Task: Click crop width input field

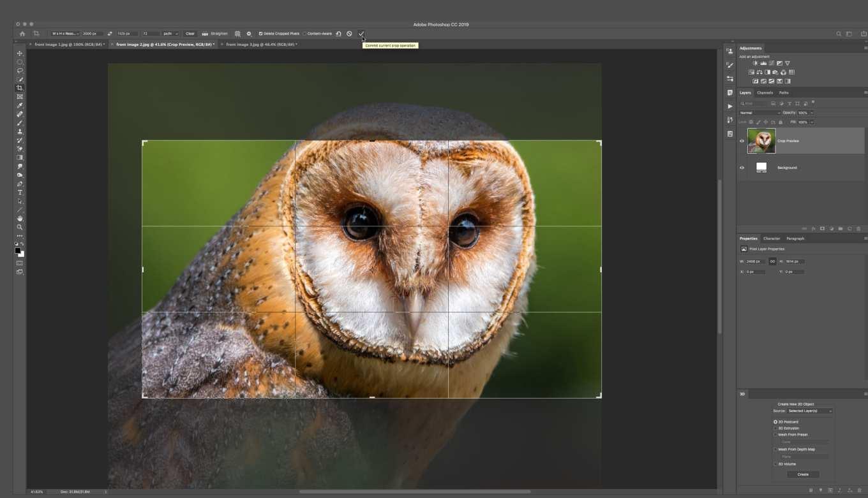Action: (92, 34)
